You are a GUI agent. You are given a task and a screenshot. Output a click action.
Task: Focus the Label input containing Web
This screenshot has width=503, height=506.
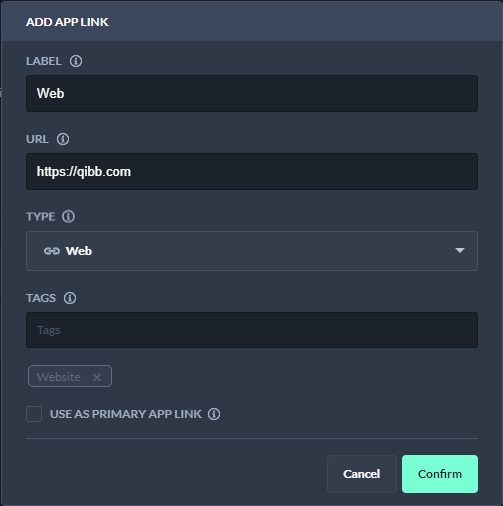(252, 93)
